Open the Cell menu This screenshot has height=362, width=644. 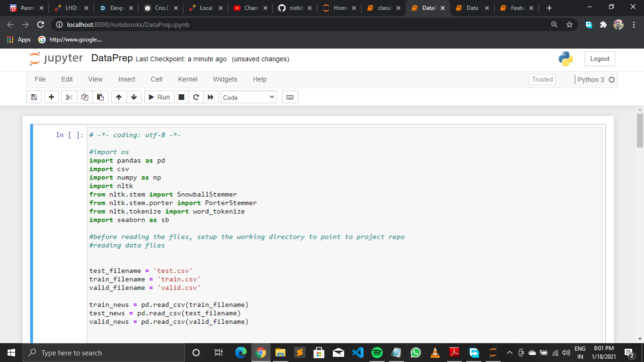[157, 79]
